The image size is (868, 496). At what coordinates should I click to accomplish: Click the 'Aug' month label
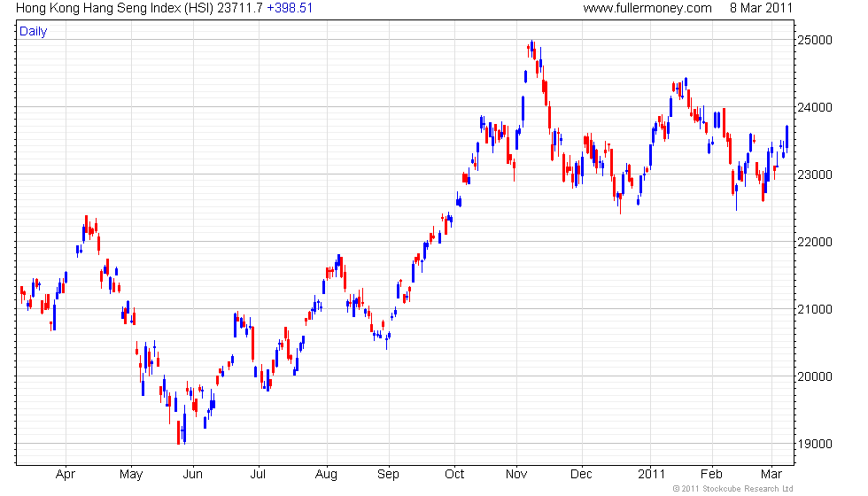(x=326, y=475)
